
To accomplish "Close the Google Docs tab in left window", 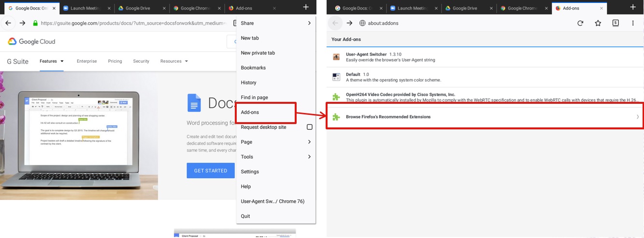I will (x=55, y=8).
